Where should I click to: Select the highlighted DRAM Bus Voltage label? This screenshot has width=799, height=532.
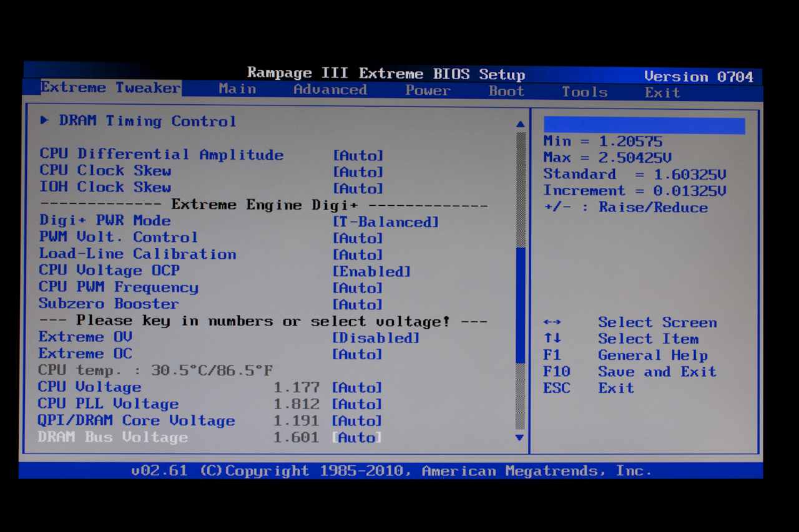[x=113, y=437]
